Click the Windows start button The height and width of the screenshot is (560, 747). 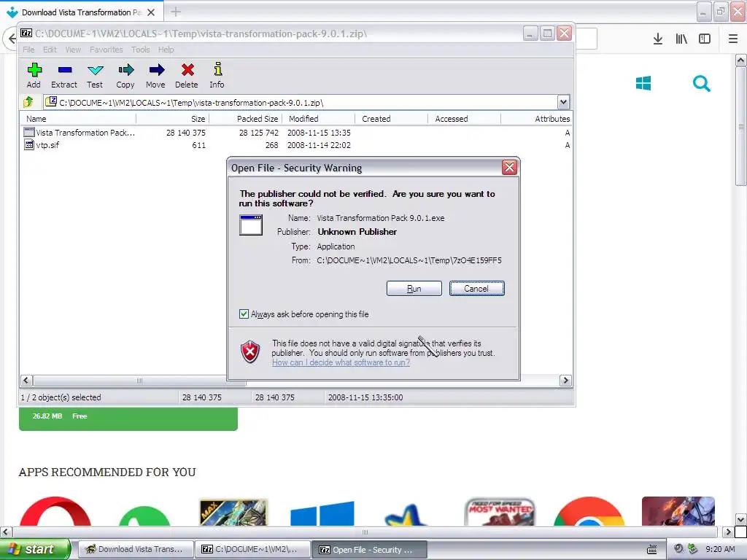tap(35, 549)
